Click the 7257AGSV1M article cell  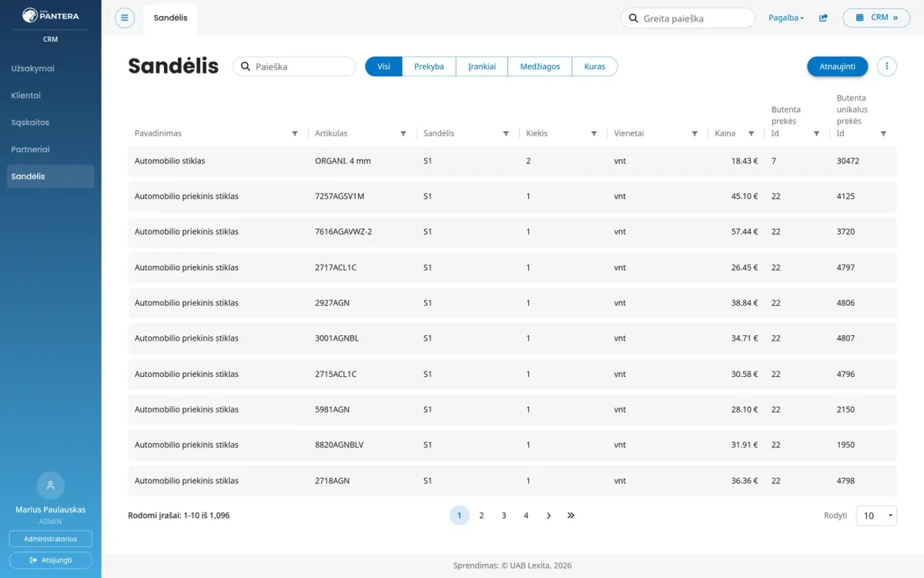[x=340, y=197]
